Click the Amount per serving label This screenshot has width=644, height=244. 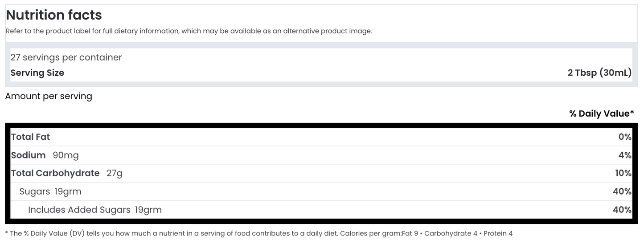pyautogui.click(x=49, y=96)
